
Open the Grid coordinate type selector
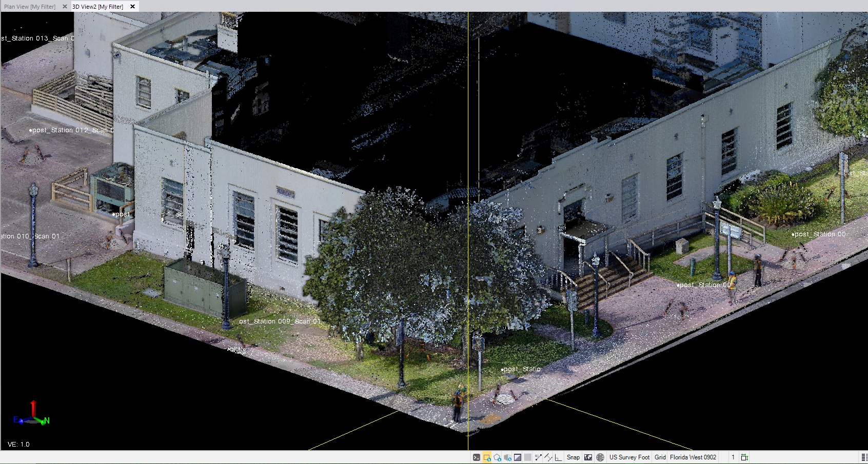(x=660, y=457)
